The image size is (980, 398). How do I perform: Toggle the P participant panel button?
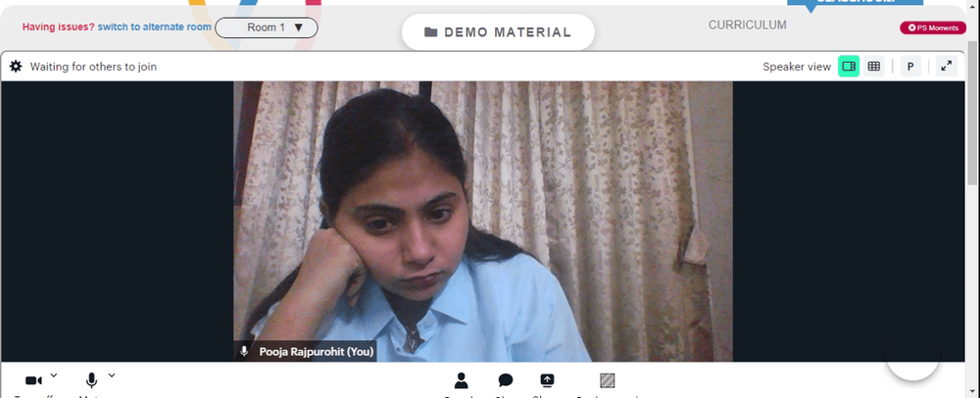point(910,67)
